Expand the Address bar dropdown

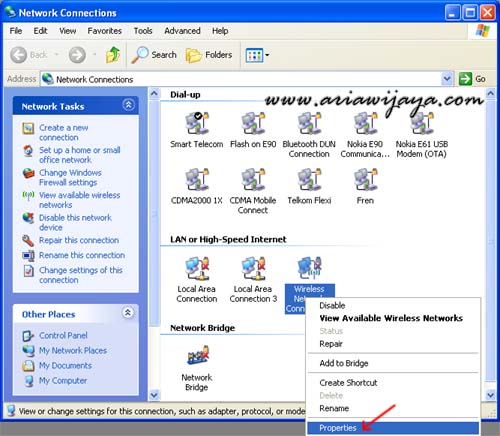[447, 79]
